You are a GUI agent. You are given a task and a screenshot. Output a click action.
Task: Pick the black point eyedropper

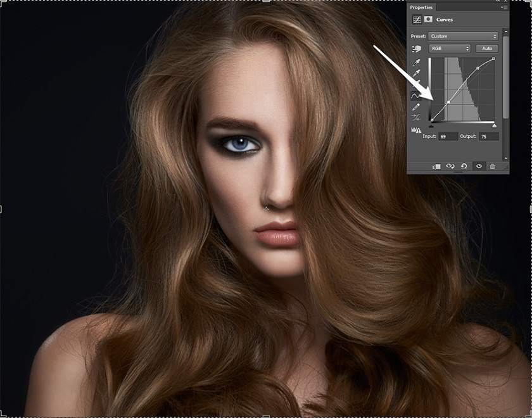(417, 63)
